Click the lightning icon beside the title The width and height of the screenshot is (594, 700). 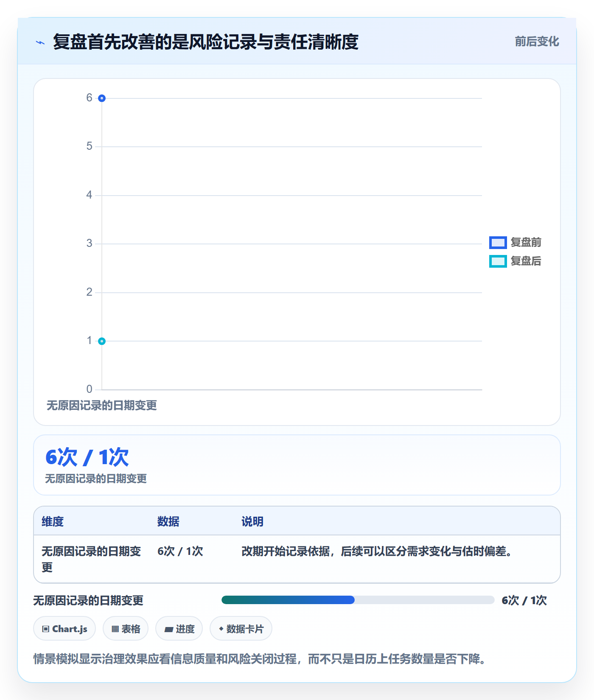click(x=40, y=42)
